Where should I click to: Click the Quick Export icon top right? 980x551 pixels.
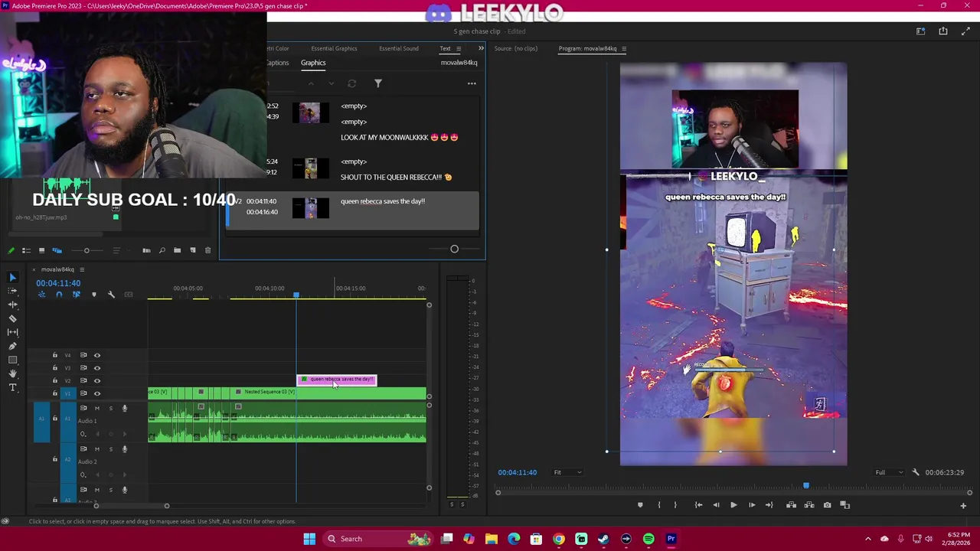coord(943,31)
